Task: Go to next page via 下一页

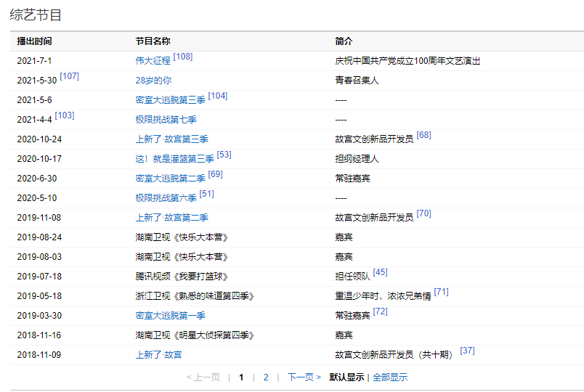Action: click(304, 377)
